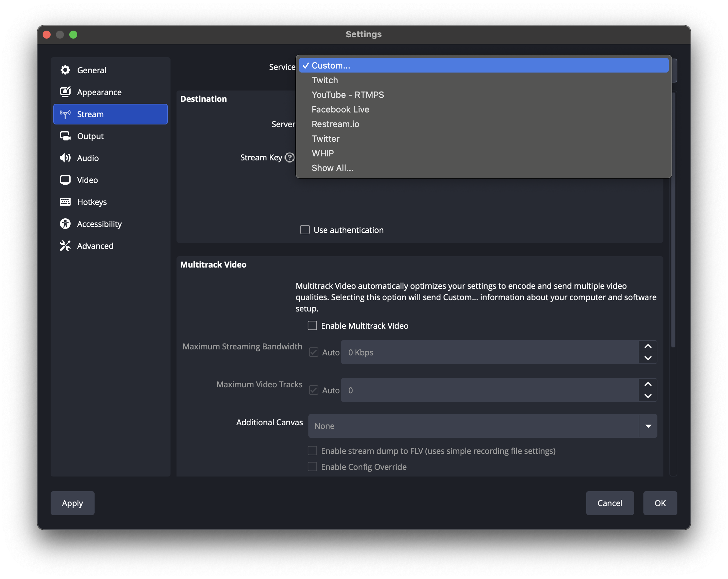Select YouTube - RTMPS service option

(347, 95)
